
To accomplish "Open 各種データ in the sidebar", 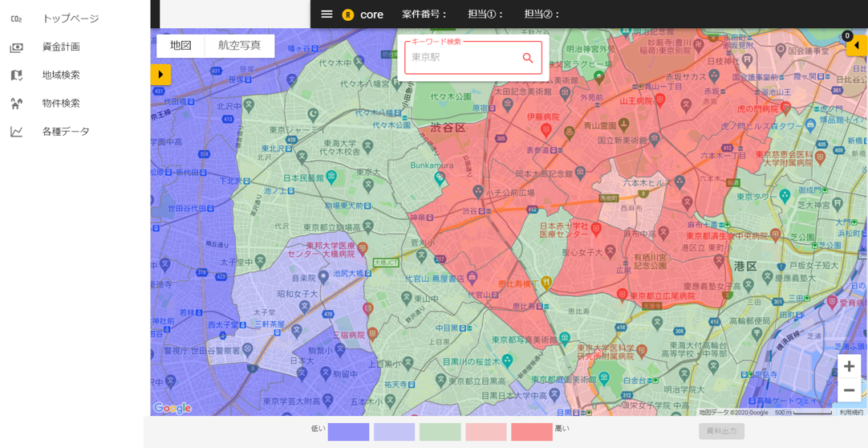I will point(65,131).
